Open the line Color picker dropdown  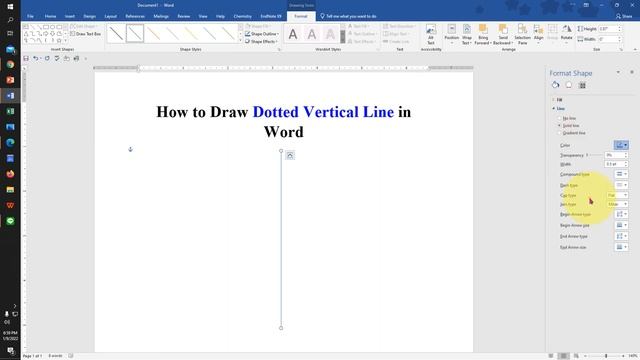point(621,145)
